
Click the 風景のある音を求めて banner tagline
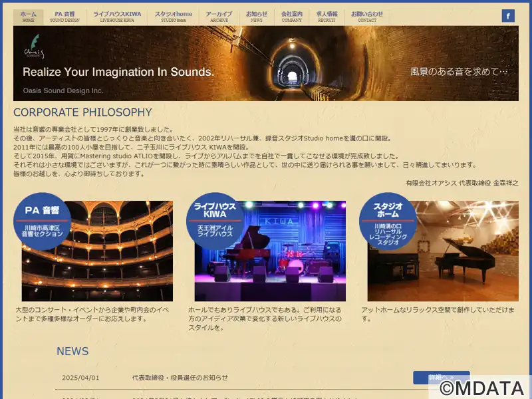459,72
